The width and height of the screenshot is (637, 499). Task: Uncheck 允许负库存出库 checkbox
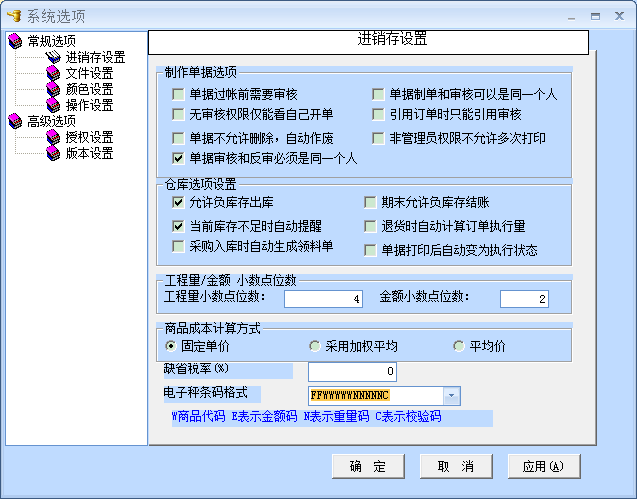click(x=178, y=202)
